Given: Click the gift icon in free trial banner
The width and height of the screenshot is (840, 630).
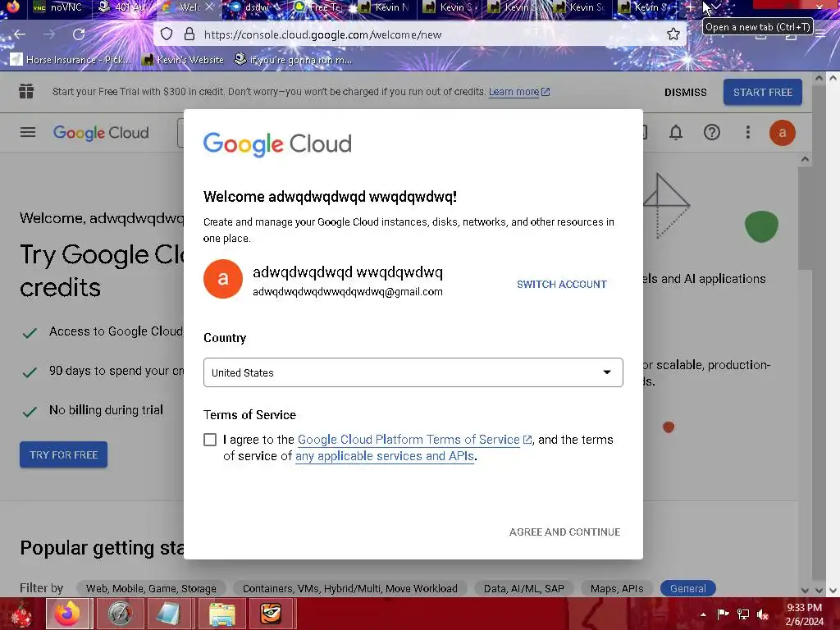Looking at the screenshot, I should pos(26,92).
